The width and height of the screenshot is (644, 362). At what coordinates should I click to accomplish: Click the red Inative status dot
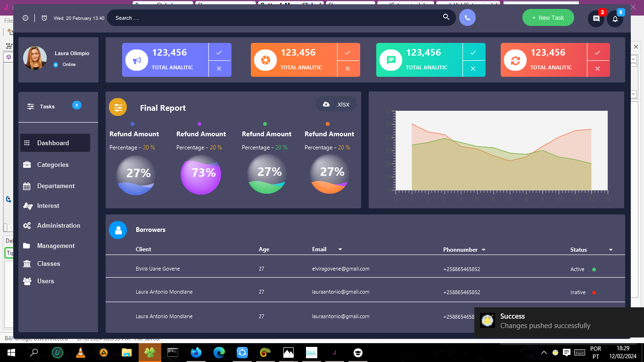(594, 293)
